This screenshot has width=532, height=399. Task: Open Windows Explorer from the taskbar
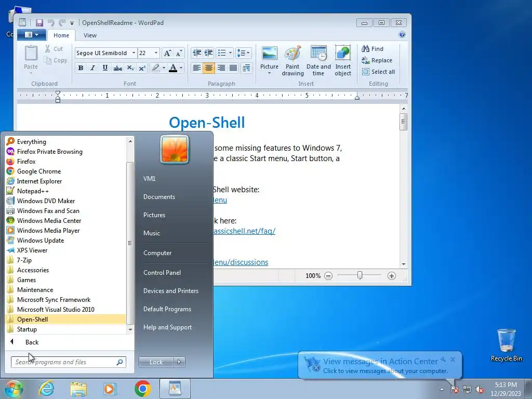tap(78, 389)
